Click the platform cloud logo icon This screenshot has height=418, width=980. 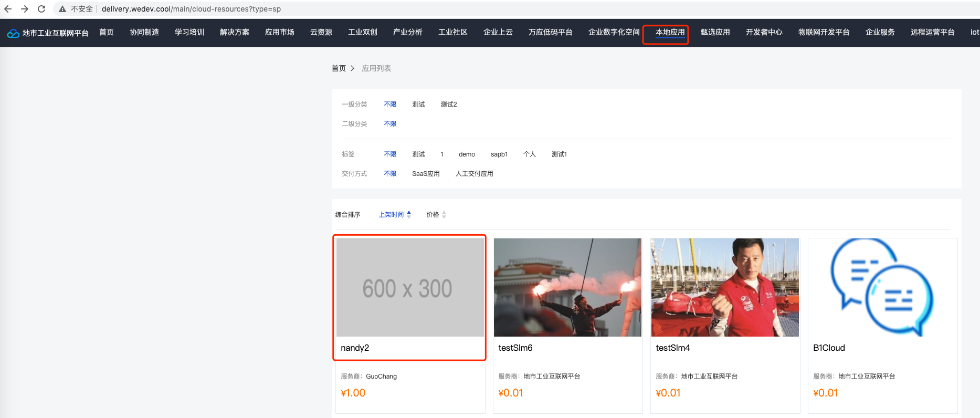[13, 33]
